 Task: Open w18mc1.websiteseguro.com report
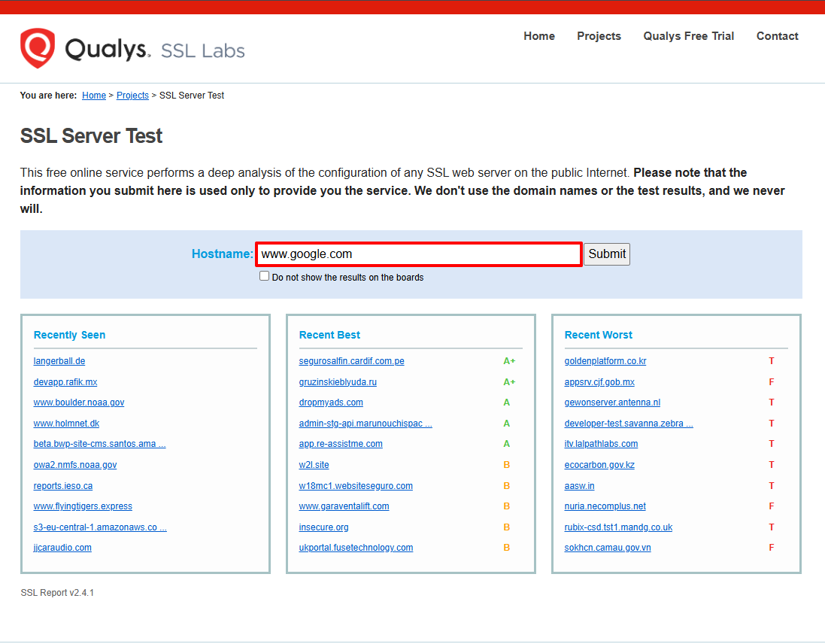click(x=356, y=486)
